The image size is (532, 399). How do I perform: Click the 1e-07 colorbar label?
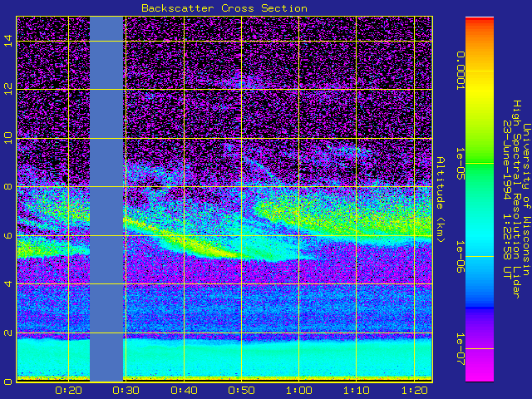click(x=460, y=349)
